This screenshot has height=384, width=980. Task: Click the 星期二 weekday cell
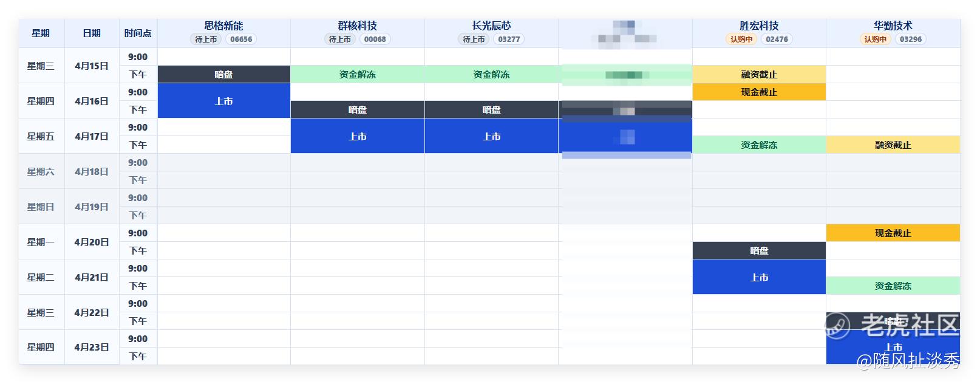(41, 277)
